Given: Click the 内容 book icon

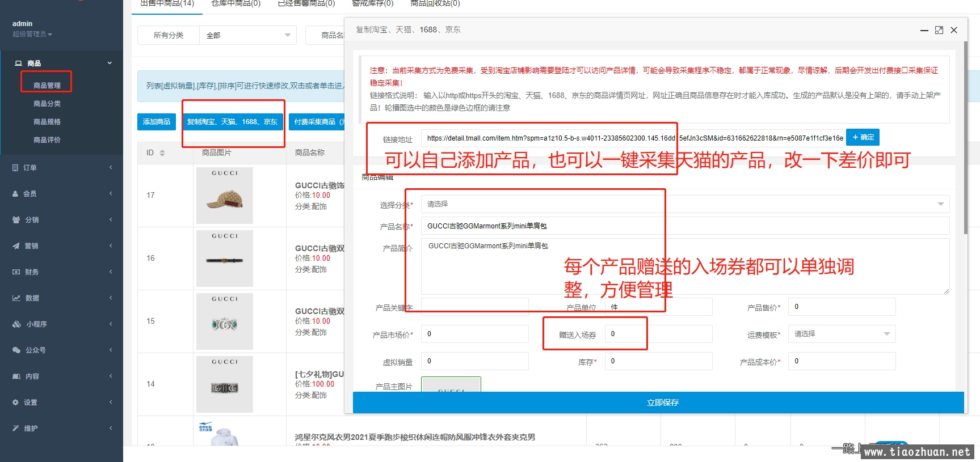Looking at the screenshot, I should pos(16,376).
